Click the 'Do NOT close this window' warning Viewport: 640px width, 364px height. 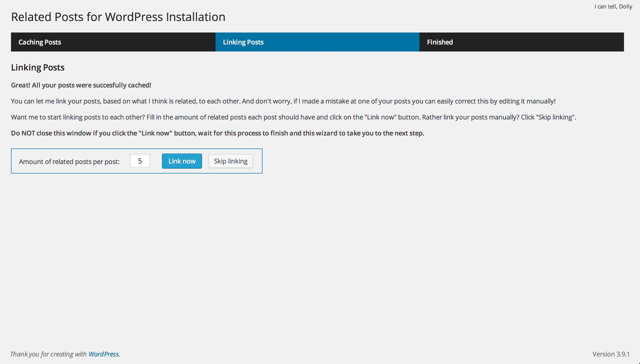(217, 133)
